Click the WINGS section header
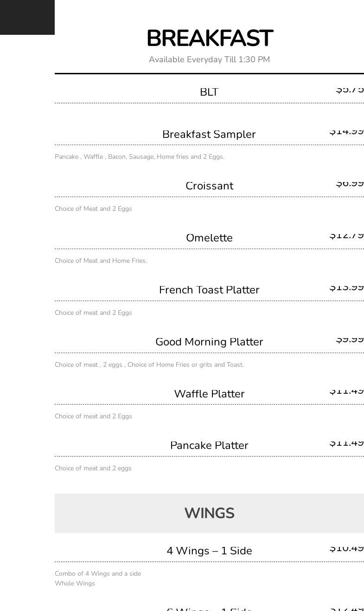Image resolution: width=364 pixels, height=611 pixels. tap(209, 513)
